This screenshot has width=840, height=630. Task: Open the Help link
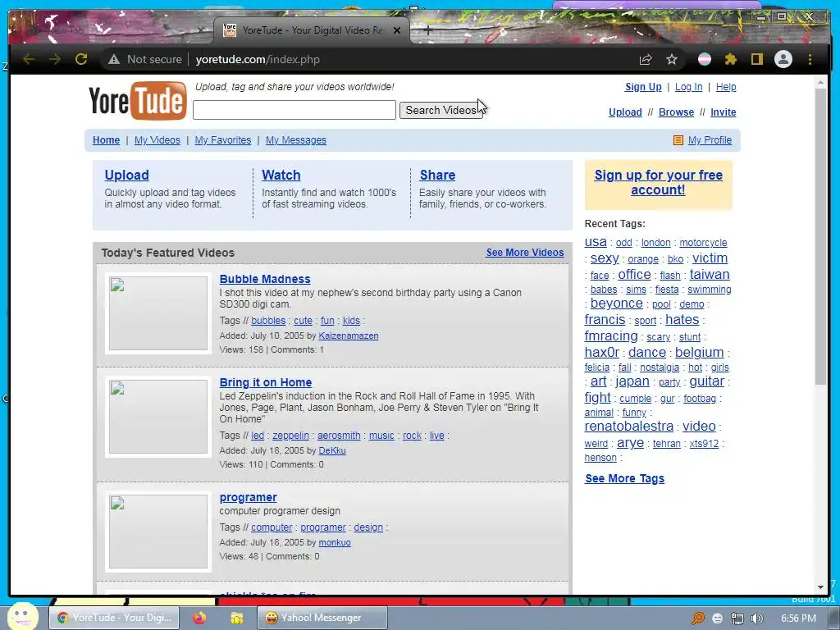(726, 87)
